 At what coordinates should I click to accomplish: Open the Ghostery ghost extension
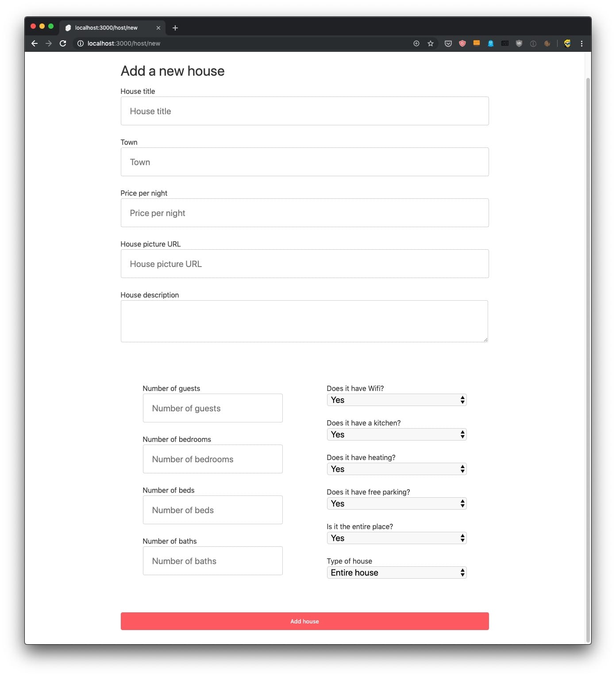click(x=490, y=43)
